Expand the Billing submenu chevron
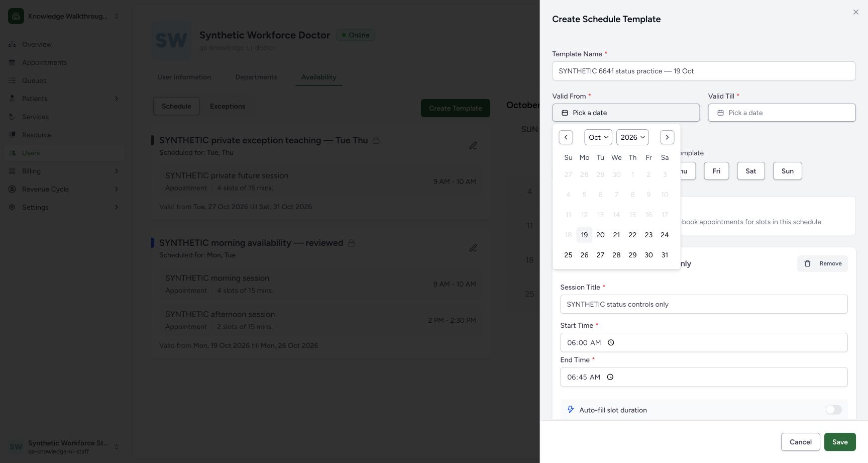The image size is (868, 463). (117, 171)
